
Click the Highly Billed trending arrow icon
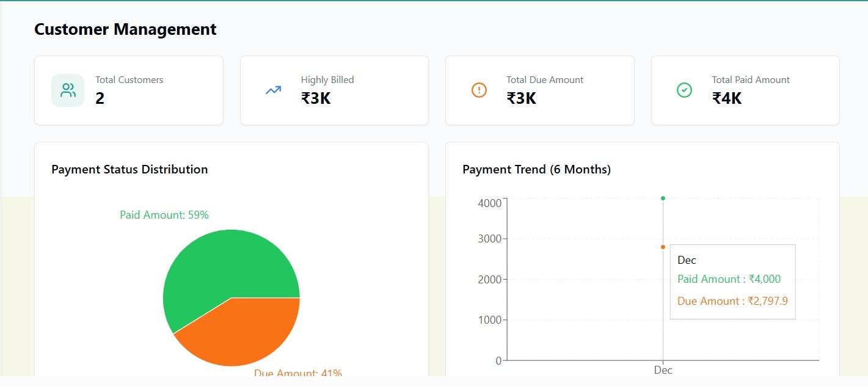click(273, 90)
